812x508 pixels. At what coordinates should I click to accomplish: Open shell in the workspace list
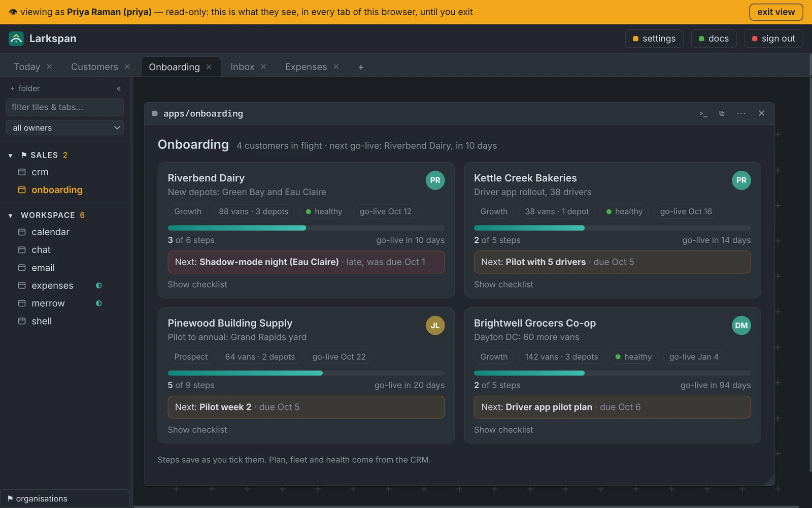point(42,321)
